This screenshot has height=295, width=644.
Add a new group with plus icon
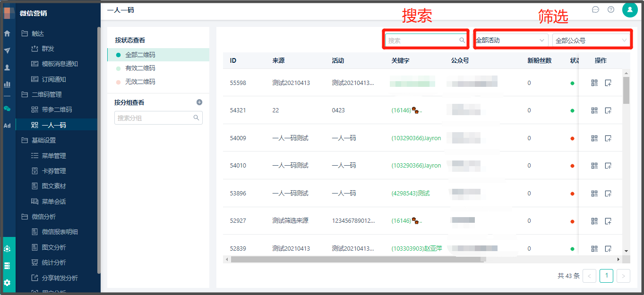pos(199,102)
